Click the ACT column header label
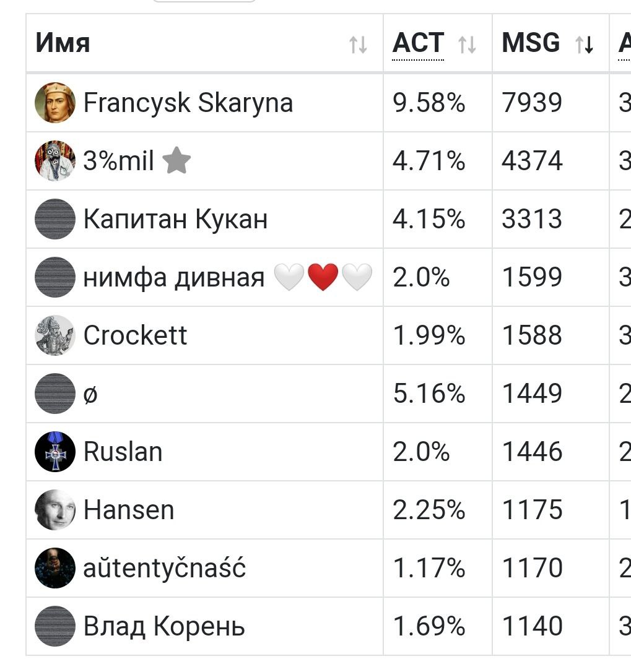Screen dimensions: 631x672 [418, 43]
